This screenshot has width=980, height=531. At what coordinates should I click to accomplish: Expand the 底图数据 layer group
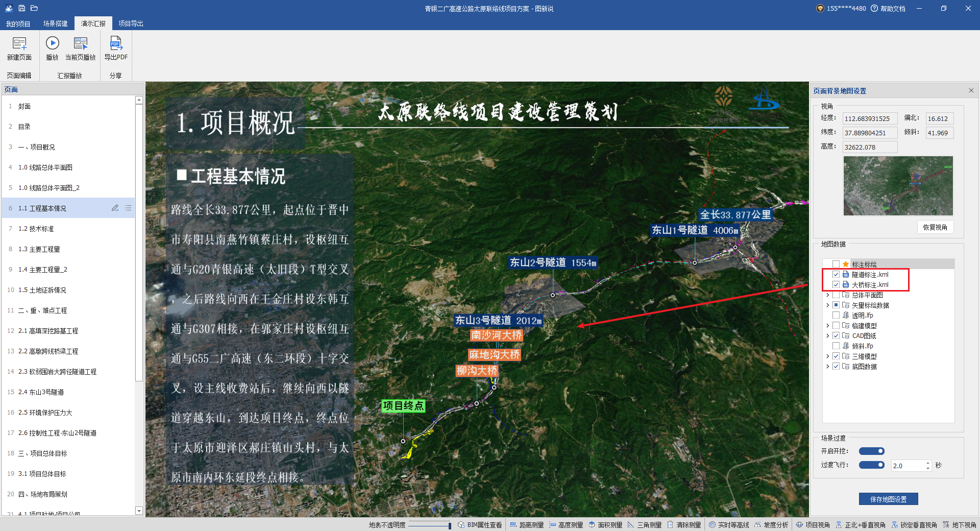point(827,367)
